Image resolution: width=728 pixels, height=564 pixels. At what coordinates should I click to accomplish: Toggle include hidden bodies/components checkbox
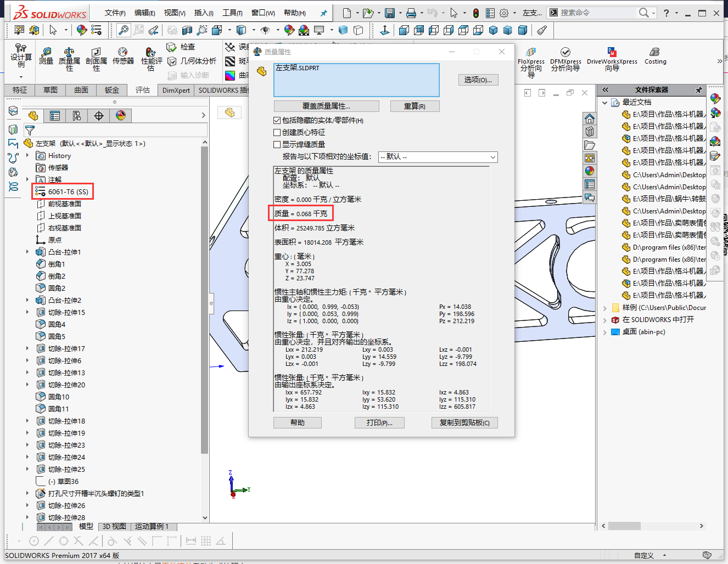click(x=277, y=120)
